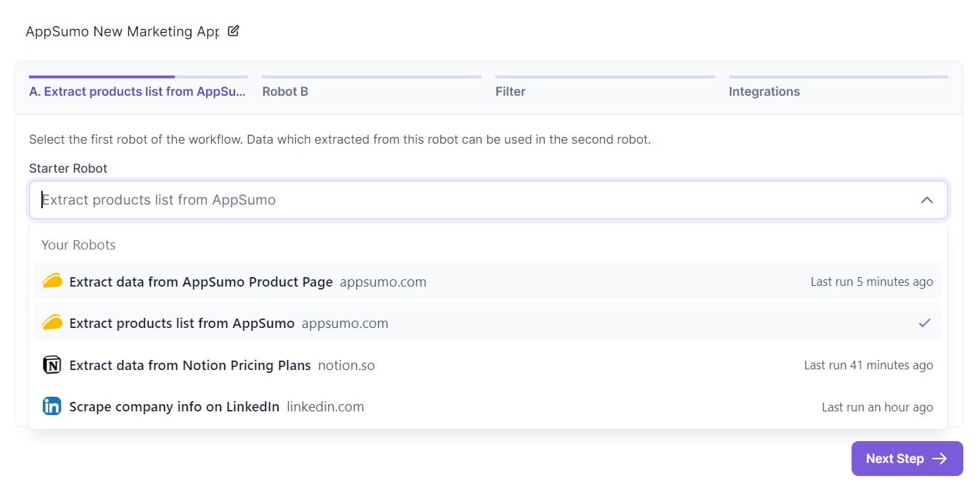Open the Robot B step tab
This screenshot has height=497, width=980.
point(285,91)
